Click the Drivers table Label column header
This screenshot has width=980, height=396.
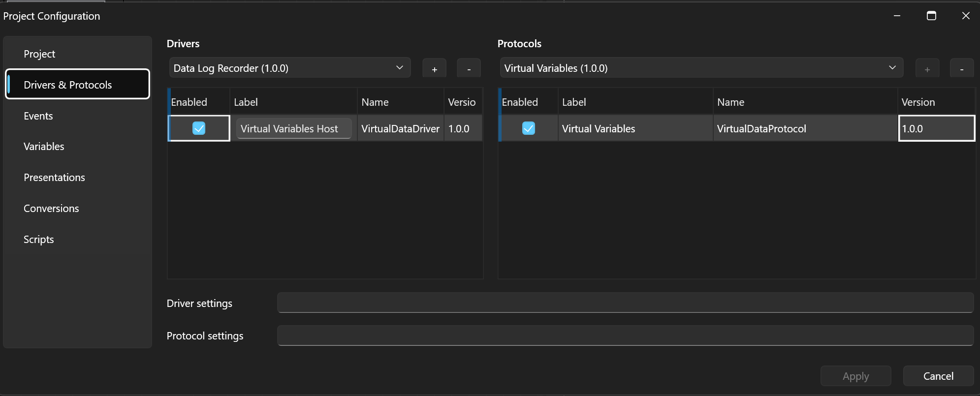(x=293, y=102)
